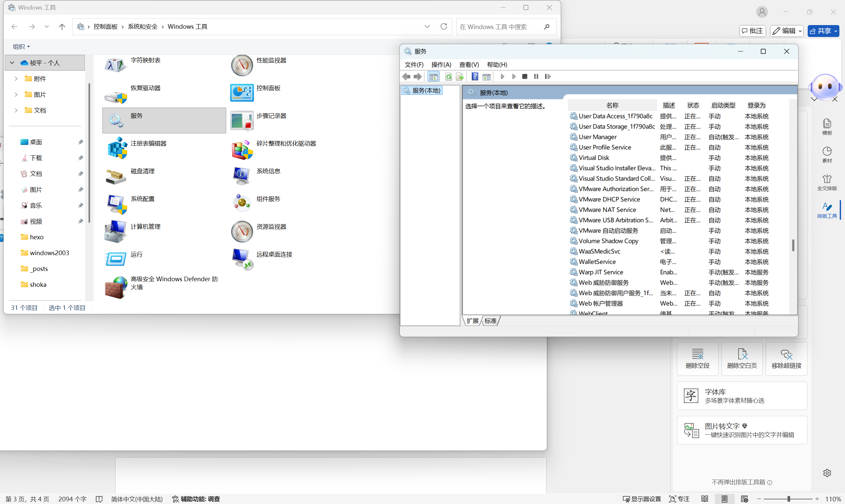Click the 批注 button

pyautogui.click(x=752, y=31)
